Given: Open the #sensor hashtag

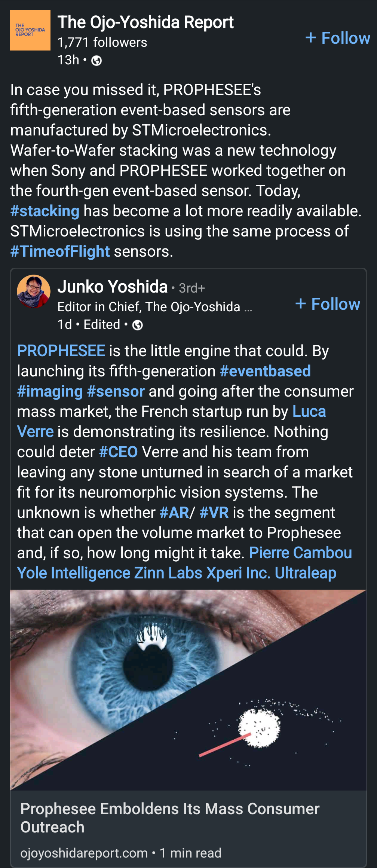Looking at the screenshot, I should click(116, 391).
